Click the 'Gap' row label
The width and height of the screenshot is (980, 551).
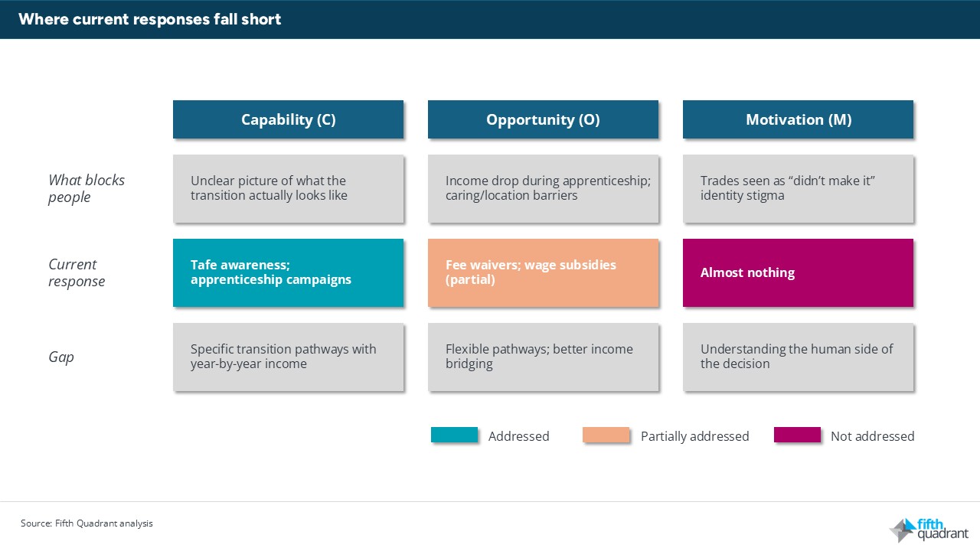click(x=61, y=357)
